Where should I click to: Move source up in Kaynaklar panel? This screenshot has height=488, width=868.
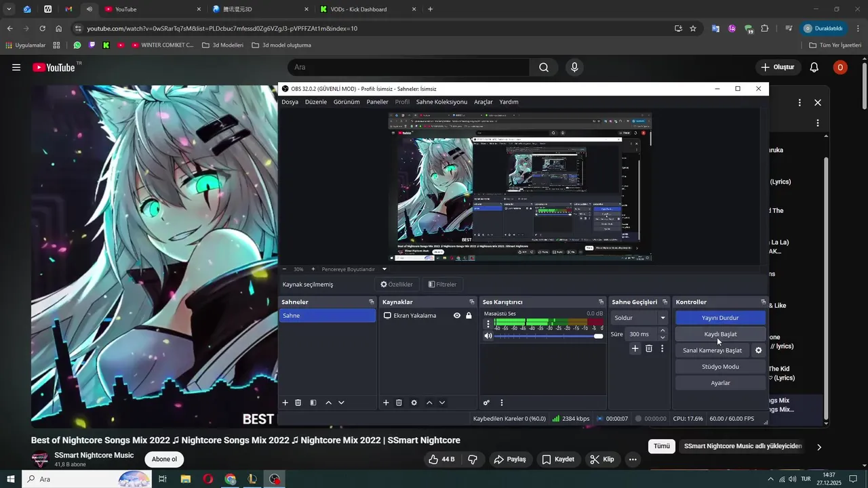tap(429, 403)
